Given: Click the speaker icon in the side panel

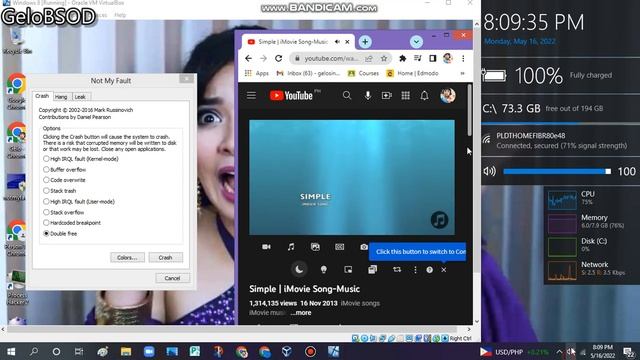Looking at the screenshot, I should [x=489, y=171].
